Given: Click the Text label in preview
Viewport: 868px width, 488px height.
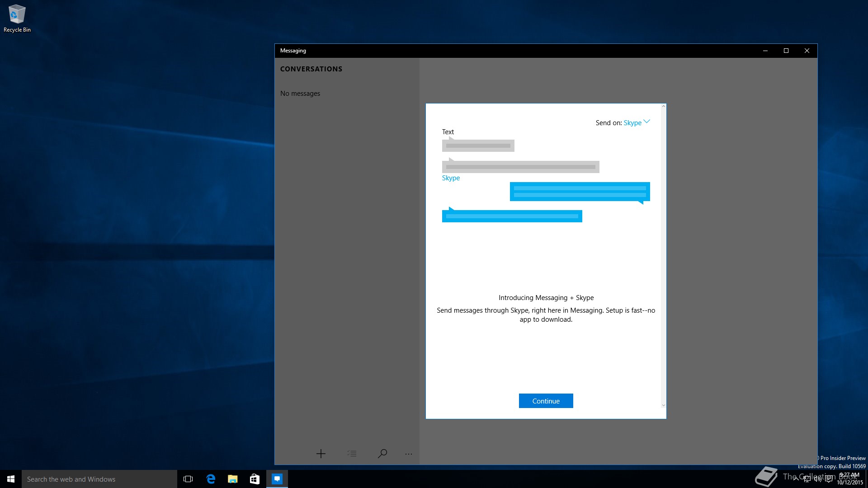Looking at the screenshot, I should coord(448,132).
